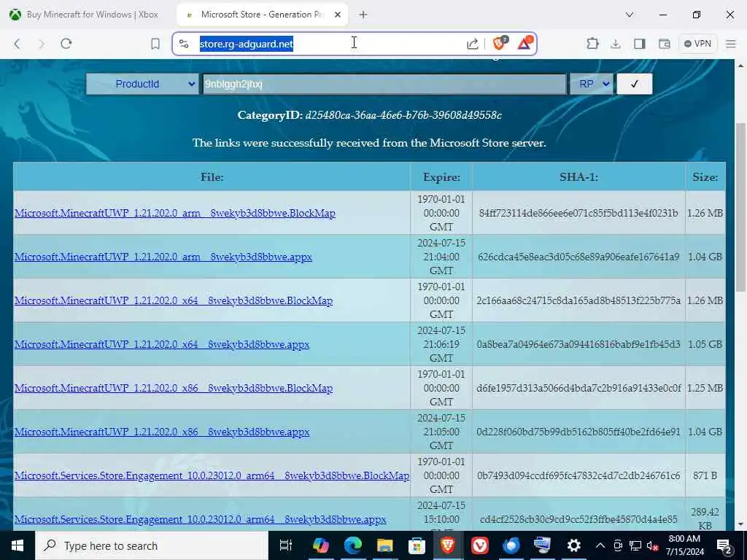Click the 1.05 GB size cell

pyautogui.click(x=705, y=344)
